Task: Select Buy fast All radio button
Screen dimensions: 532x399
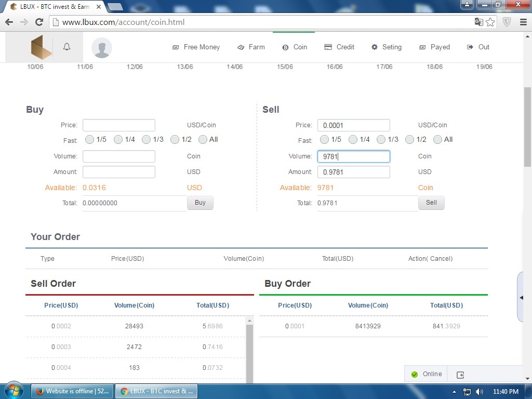Action: coord(203,139)
